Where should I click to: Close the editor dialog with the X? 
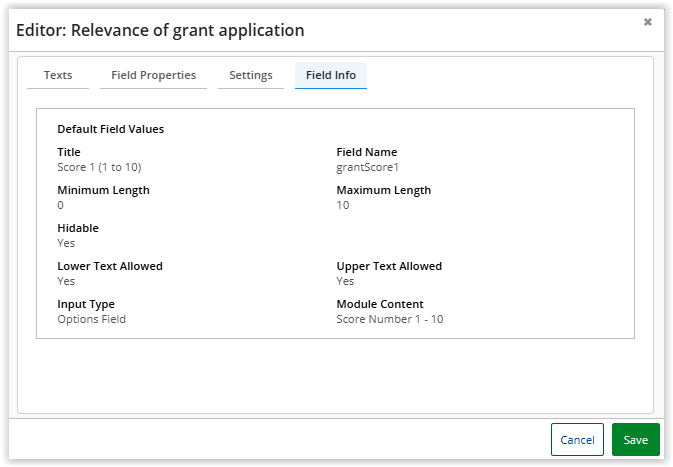tap(648, 22)
